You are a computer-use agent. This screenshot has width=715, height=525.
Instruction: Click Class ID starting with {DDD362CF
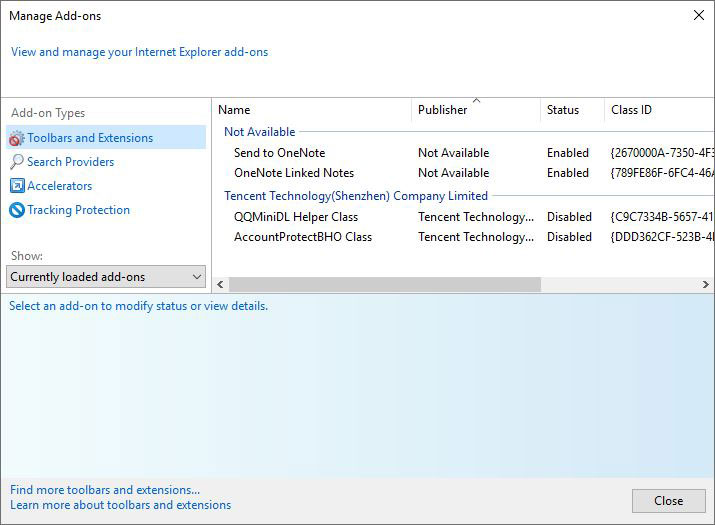[x=662, y=237]
